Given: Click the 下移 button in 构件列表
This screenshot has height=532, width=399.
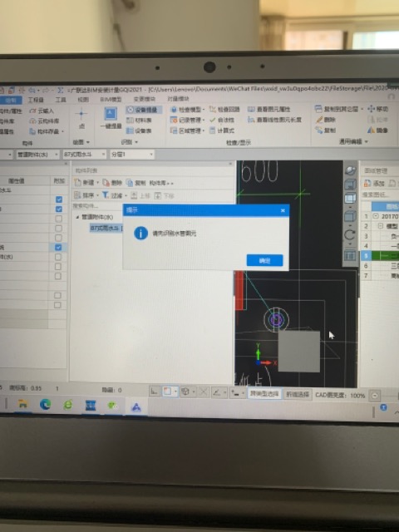Looking at the screenshot, I should point(164,195).
